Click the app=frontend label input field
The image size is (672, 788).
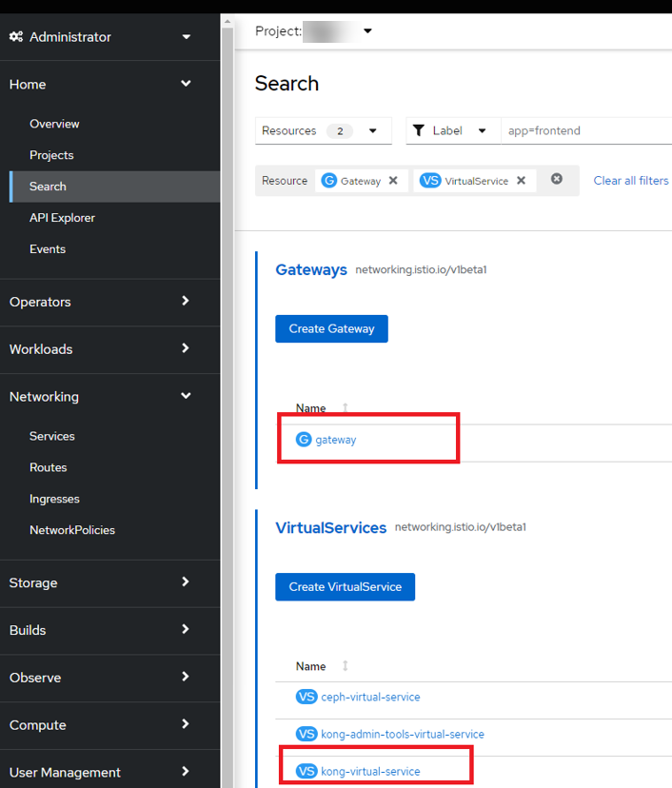point(586,130)
